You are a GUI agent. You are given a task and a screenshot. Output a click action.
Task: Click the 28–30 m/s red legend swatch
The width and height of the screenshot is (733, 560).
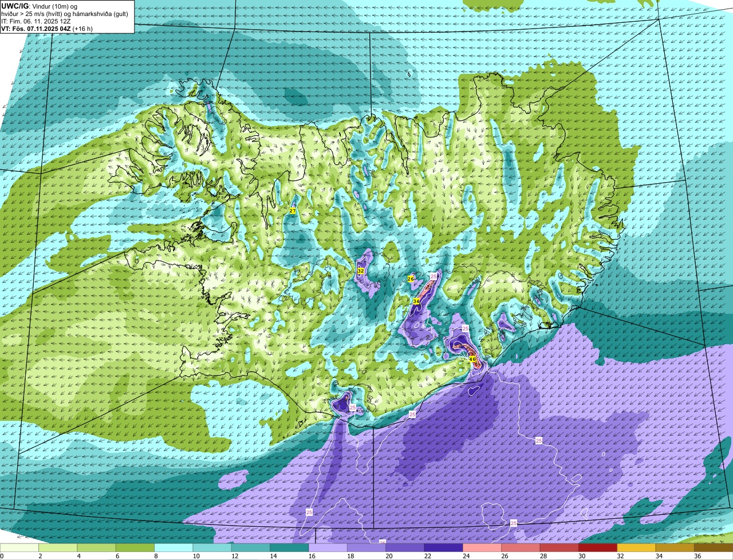point(559,548)
